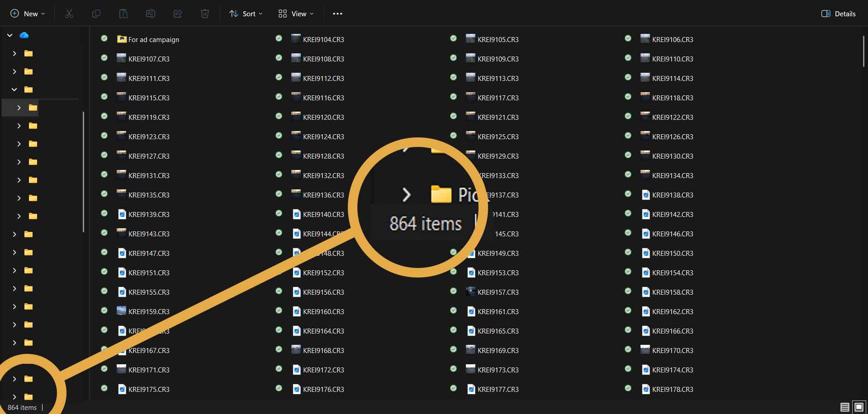Open the Sort dropdown menu
This screenshot has height=414, width=868.
pyautogui.click(x=246, y=14)
